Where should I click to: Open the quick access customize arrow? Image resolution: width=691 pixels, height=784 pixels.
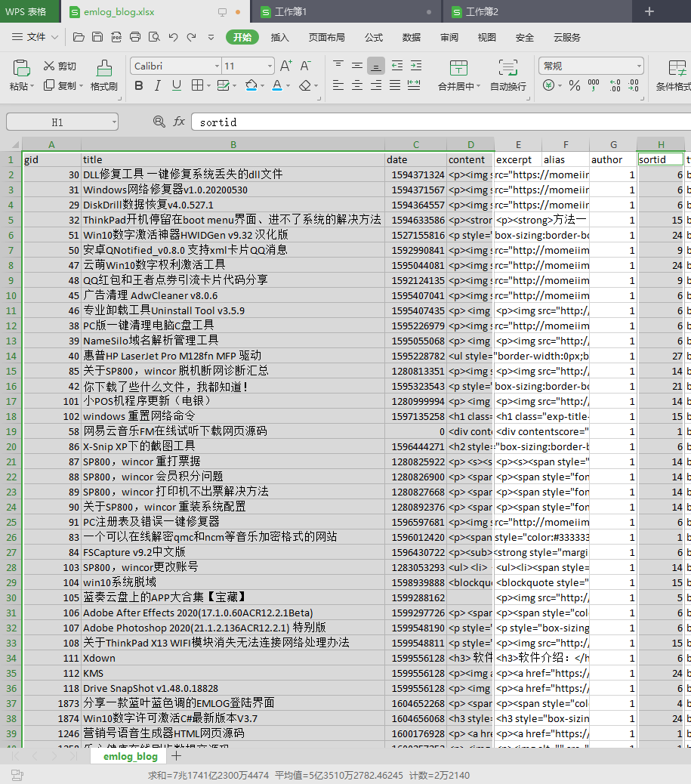(x=211, y=37)
